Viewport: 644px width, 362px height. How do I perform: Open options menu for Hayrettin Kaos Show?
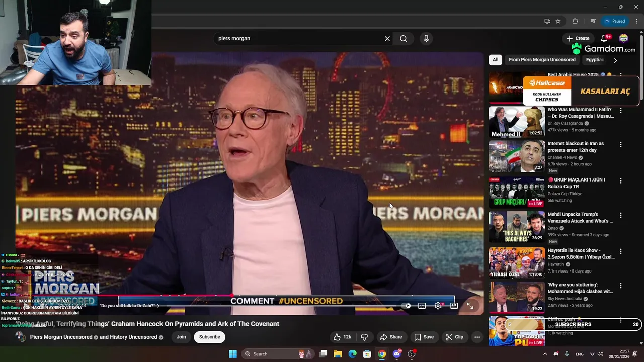[620, 251]
